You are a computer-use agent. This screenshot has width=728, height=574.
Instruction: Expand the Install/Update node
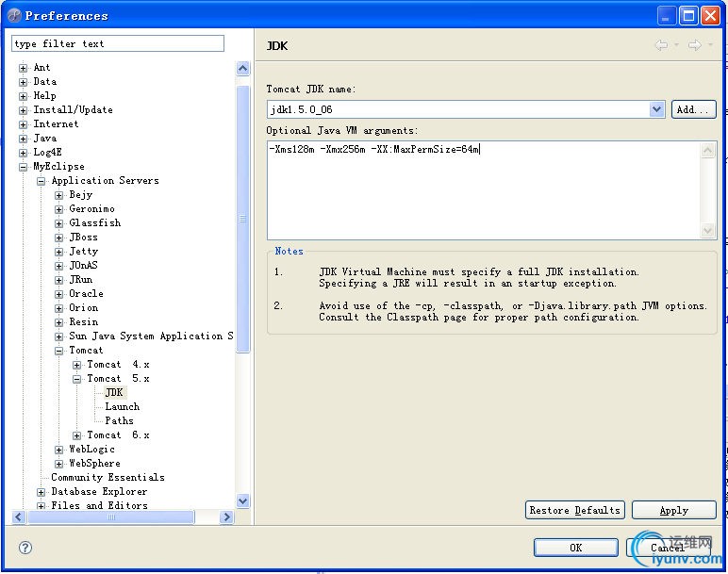click(x=23, y=110)
